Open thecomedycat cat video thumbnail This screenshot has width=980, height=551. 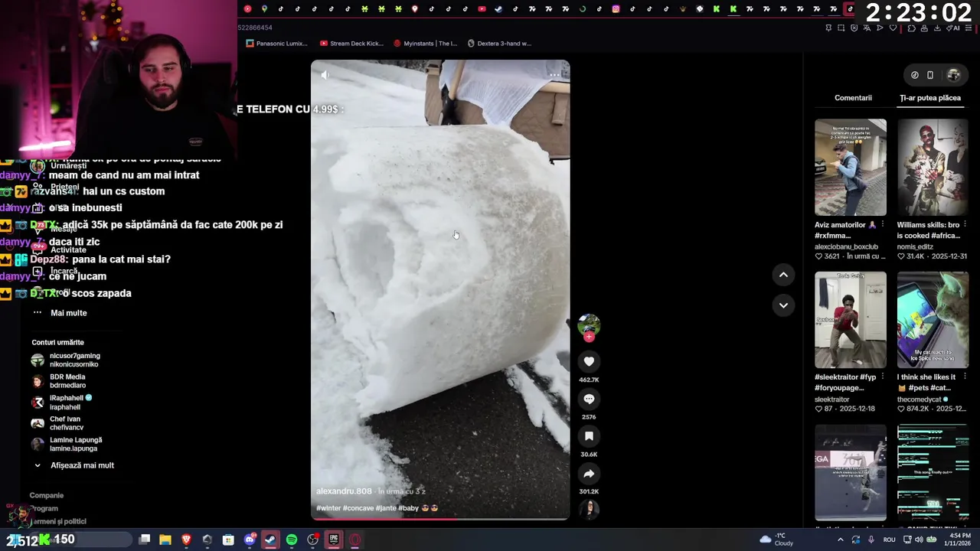(x=933, y=320)
